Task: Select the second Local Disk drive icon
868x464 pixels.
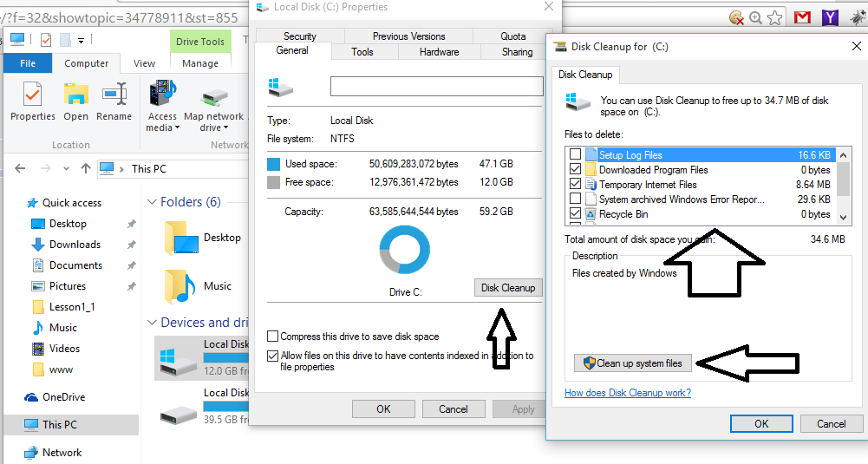Action: tap(179, 415)
